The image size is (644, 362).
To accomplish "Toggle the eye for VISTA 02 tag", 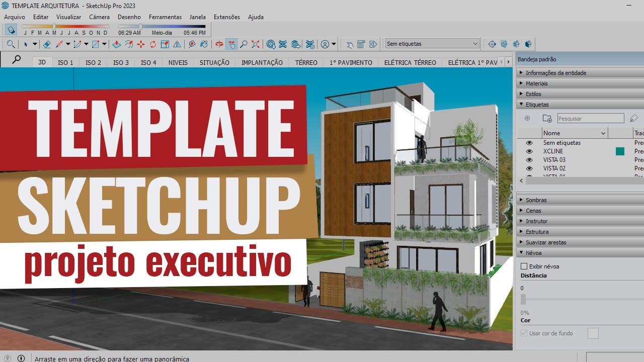I will 529,168.
